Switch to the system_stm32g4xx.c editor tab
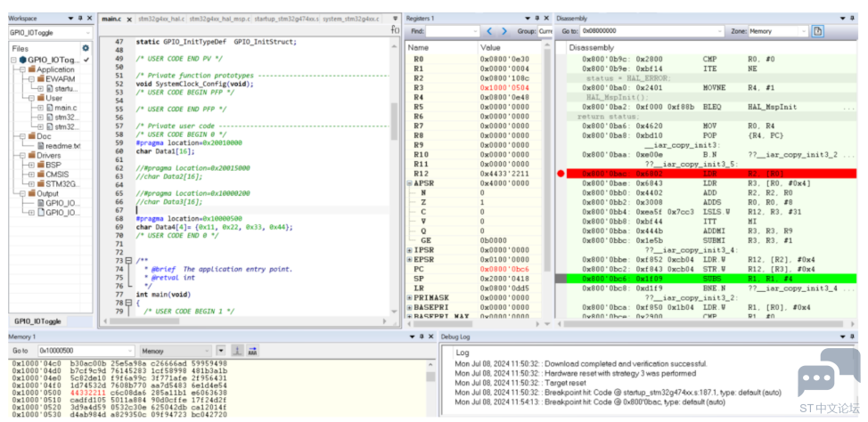868x422 pixels. coord(350,19)
